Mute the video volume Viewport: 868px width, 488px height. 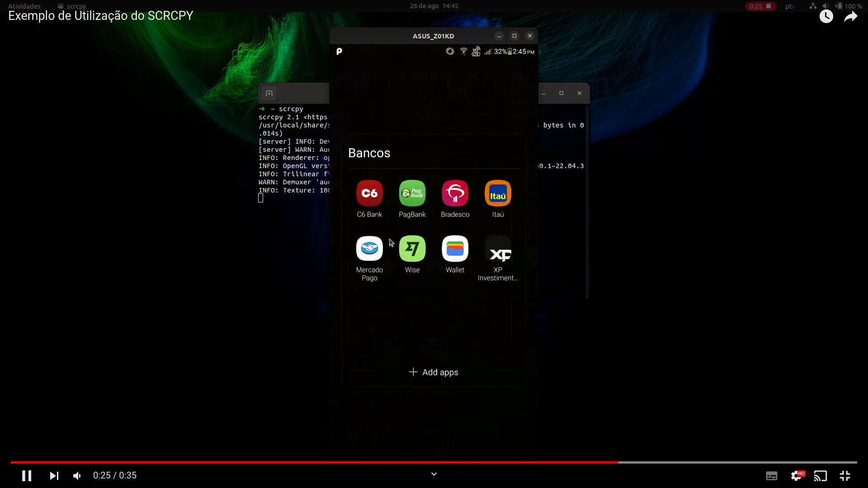pos(77,476)
